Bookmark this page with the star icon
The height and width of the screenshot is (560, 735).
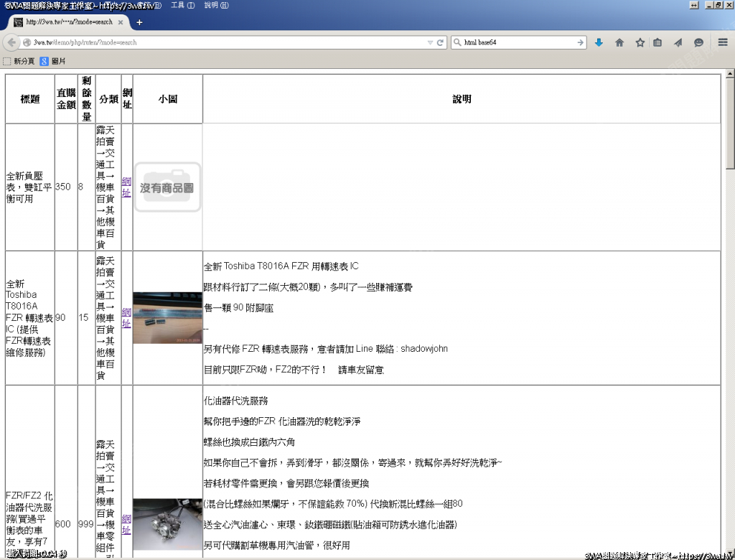click(x=640, y=42)
